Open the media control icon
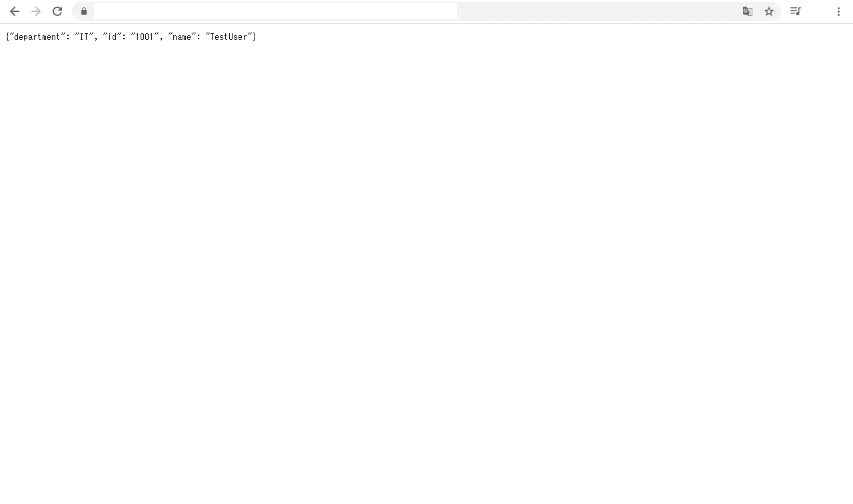The width and height of the screenshot is (853, 504). (795, 11)
